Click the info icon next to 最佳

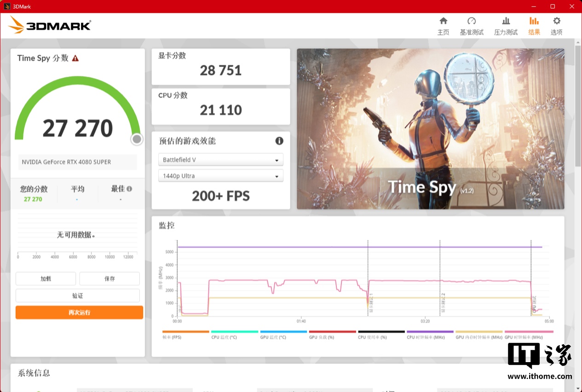pyautogui.click(x=129, y=189)
